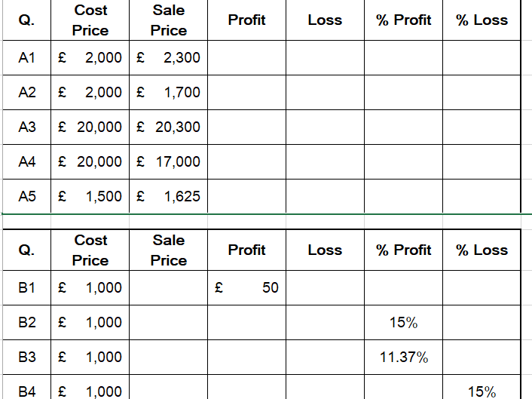
Task: Click the top table's % Profit header cell
Action: pyautogui.click(x=403, y=20)
